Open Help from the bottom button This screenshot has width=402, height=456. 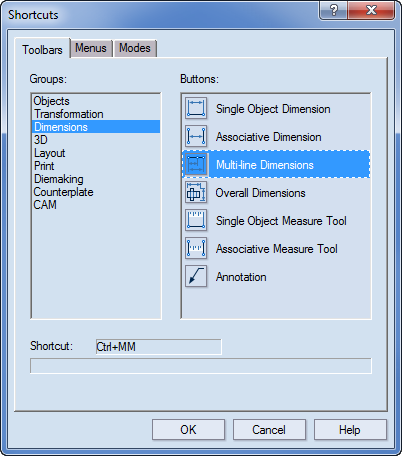click(x=350, y=430)
